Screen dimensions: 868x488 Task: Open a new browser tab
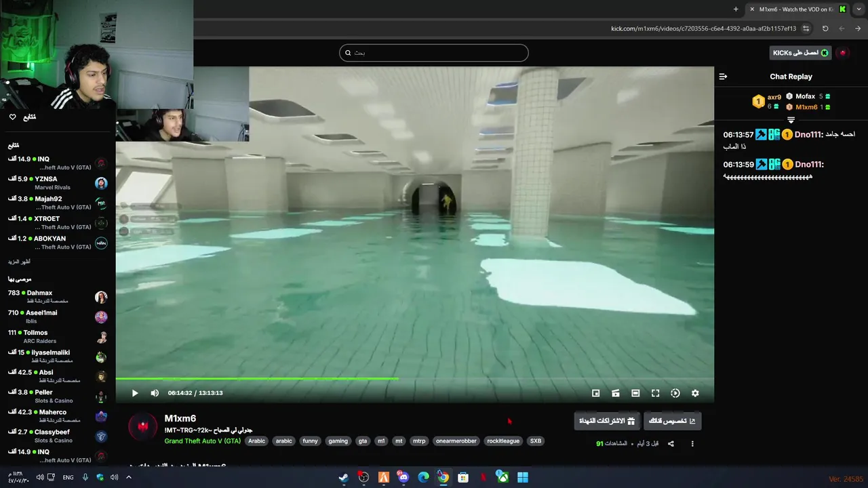coord(736,9)
